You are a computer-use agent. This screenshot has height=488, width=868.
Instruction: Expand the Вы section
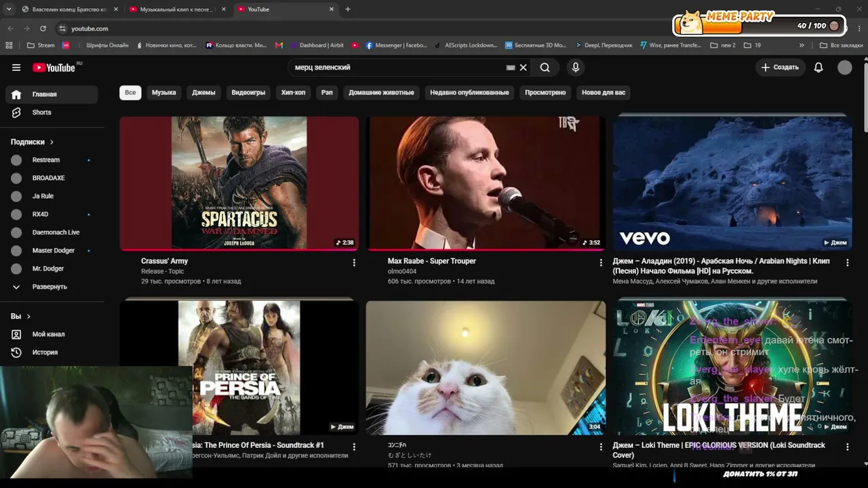pos(20,316)
